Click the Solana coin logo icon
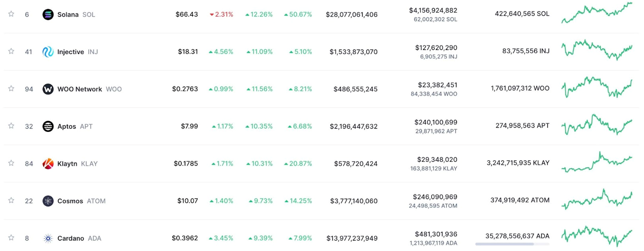Viewport: 644px width, 251px height. tap(48, 14)
